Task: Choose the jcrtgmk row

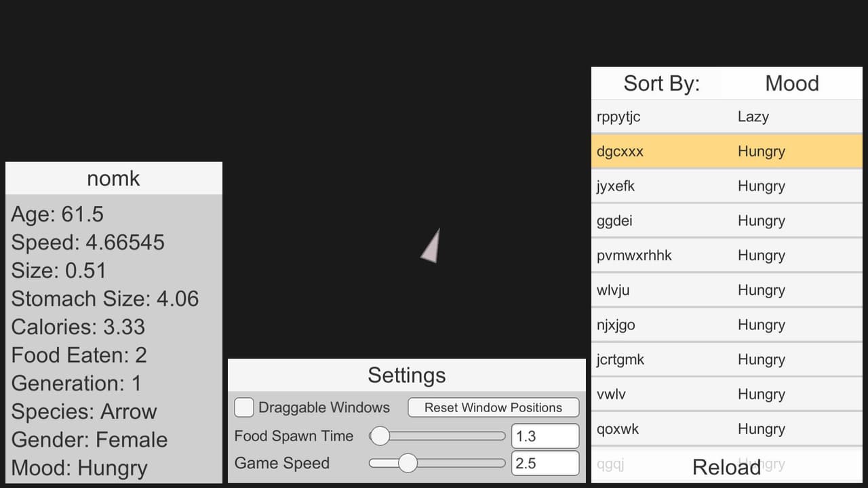Action: click(x=726, y=359)
